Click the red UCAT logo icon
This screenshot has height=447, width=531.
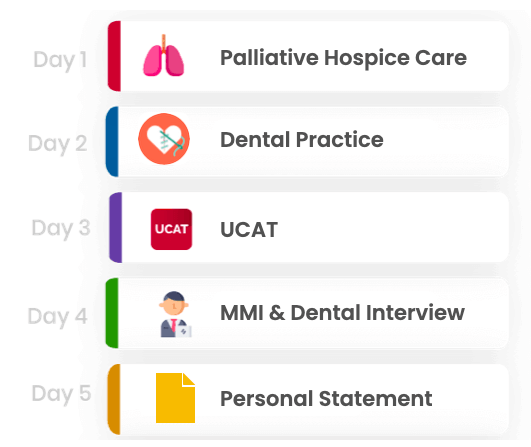tap(171, 229)
